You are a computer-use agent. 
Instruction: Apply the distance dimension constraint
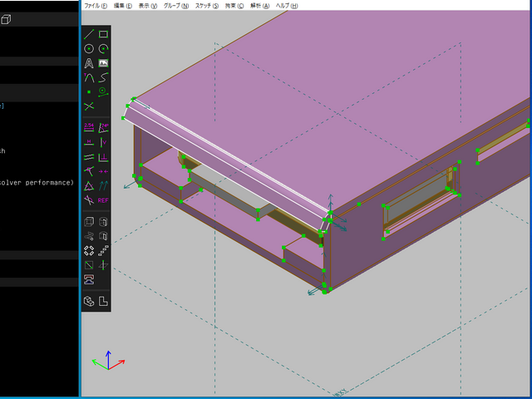coord(89,127)
